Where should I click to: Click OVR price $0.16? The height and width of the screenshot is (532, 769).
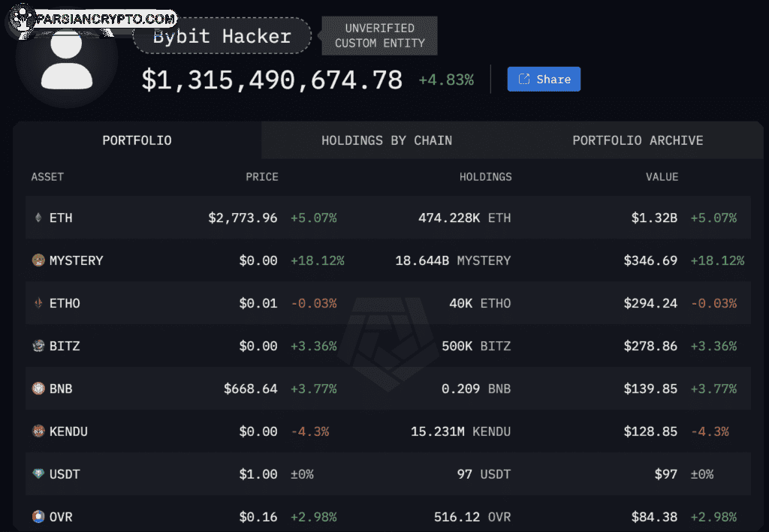coord(258,516)
